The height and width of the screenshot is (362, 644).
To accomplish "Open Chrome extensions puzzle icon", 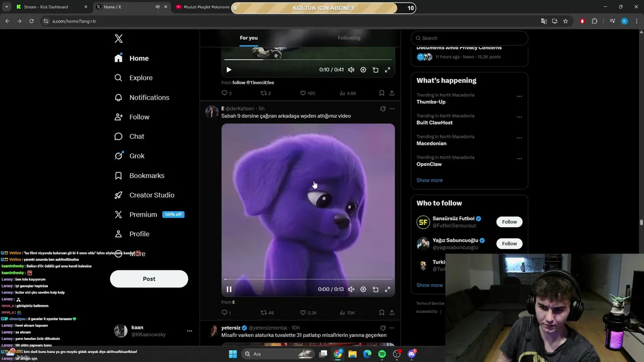I will click(x=595, y=21).
